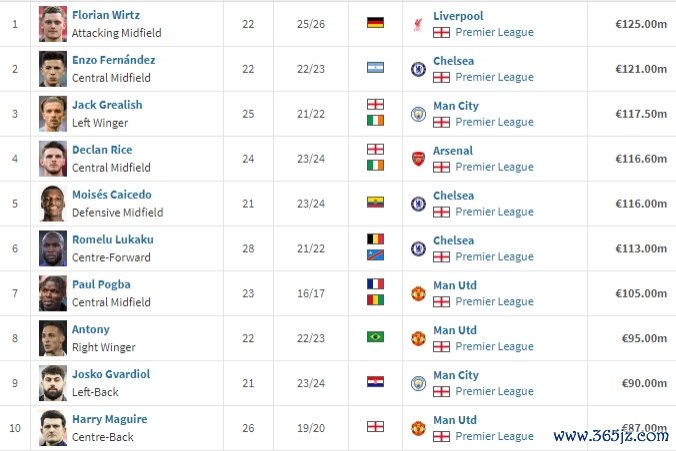Open Florian Wirtz player profile link
Viewport: 676px width, 451px height.
tap(106, 16)
